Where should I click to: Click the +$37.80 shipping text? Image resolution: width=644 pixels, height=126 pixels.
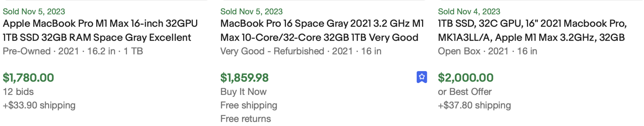(x=474, y=105)
